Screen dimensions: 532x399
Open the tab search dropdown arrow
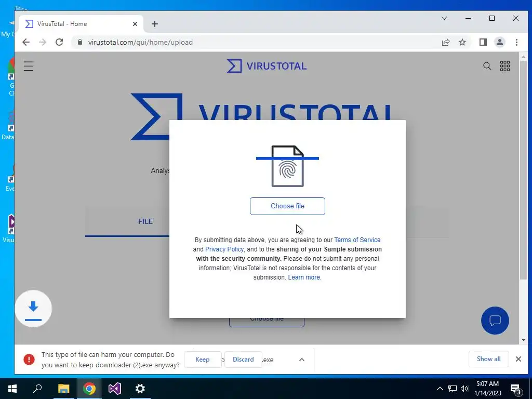click(x=444, y=18)
